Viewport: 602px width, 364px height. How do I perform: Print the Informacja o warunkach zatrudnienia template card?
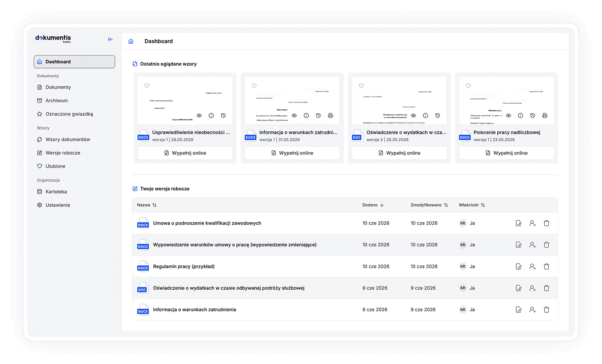pos(330,116)
